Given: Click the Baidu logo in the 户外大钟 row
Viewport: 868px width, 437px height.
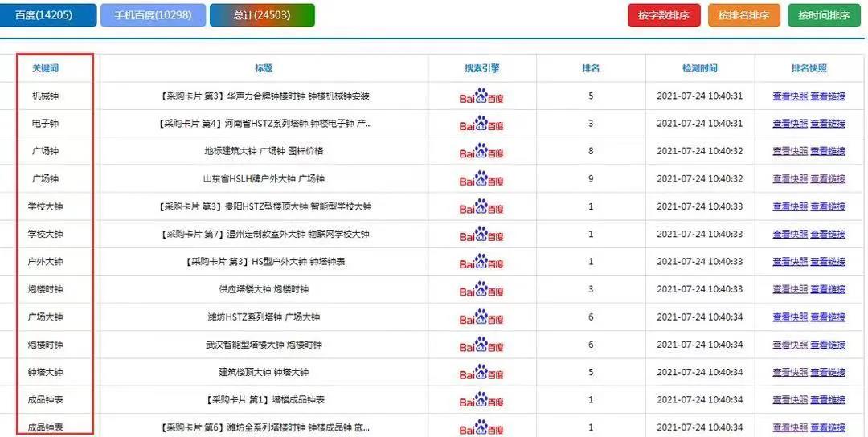Looking at the screenshot, I should click(481, 262).
